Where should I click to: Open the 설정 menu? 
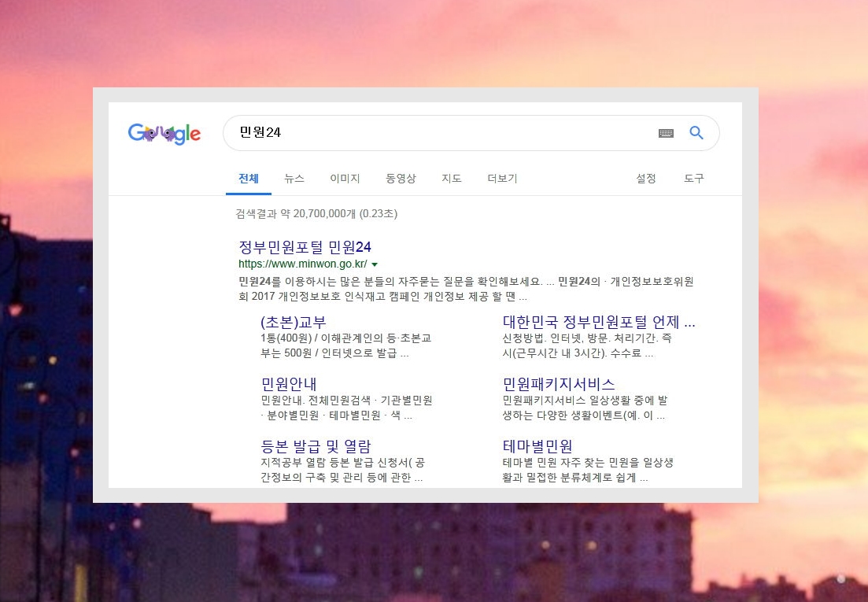pos(646,178)
